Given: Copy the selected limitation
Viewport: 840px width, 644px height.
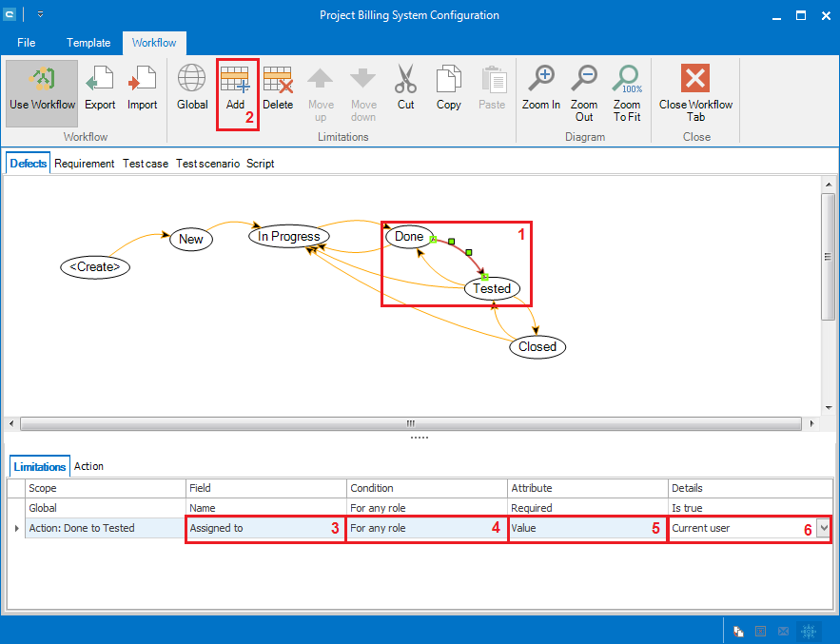Looking at the screenshot, I should (449, 88).
